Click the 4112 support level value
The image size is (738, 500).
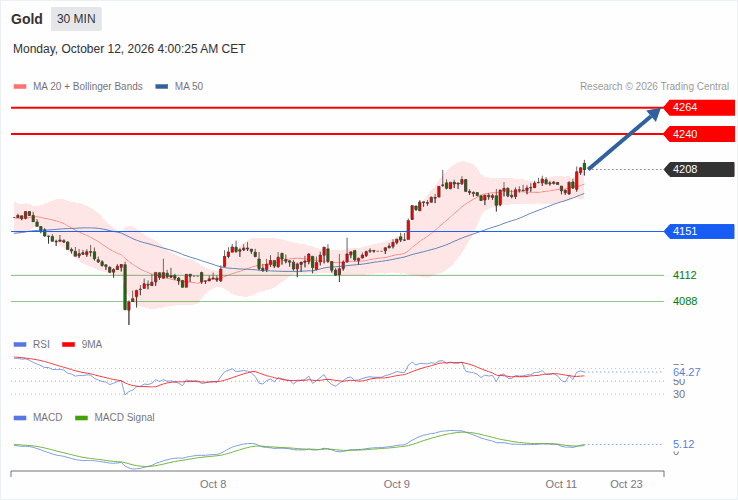coord(685,275)
